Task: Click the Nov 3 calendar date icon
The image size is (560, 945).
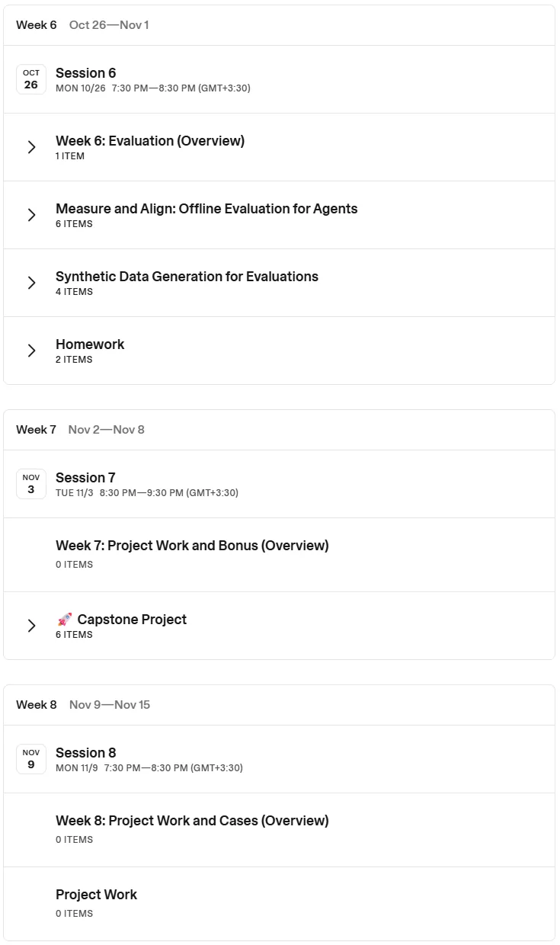Action: (31, 484)
